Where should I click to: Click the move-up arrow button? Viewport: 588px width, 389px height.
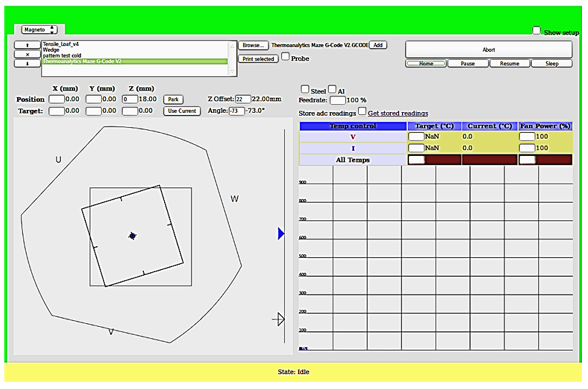coord(27,45)
